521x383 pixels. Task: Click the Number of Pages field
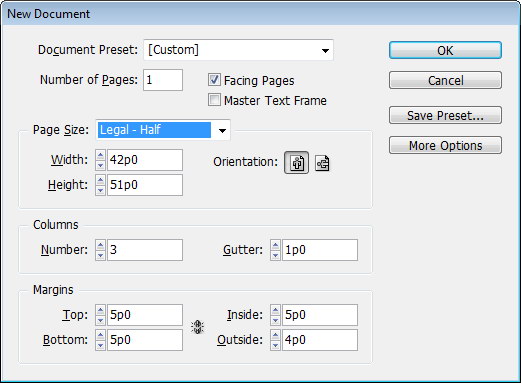(163, 80)
